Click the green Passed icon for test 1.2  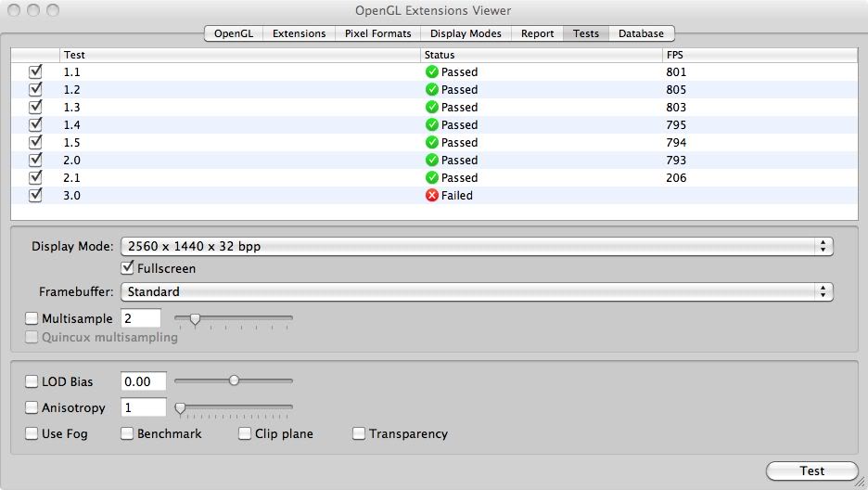click(432, 90)
